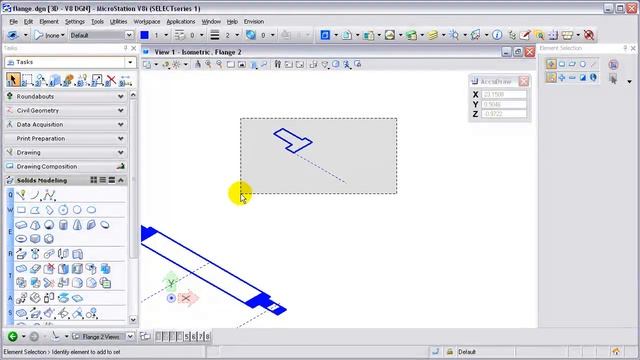Select the Revolve solid tool in row R
This screenshot has height=360, width=640.
coord(35,254)
